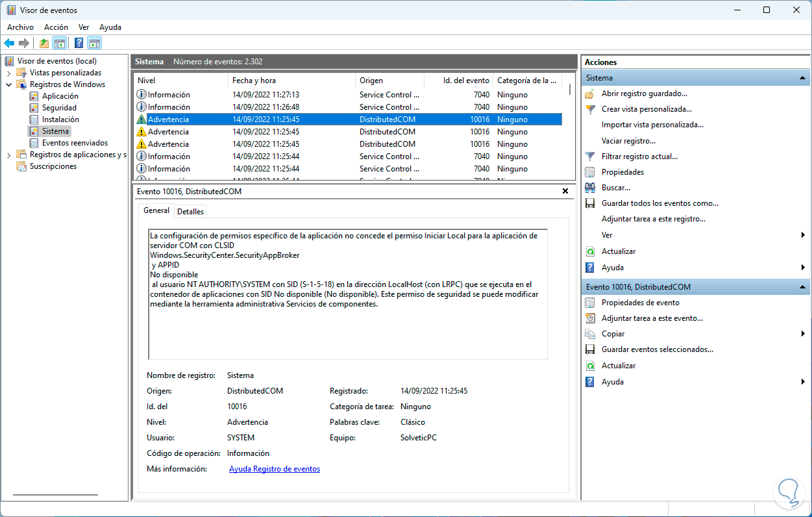Click the 'Buscar...' binoculars action
Viewport: 812px width, 517px height.
point(615,188)
